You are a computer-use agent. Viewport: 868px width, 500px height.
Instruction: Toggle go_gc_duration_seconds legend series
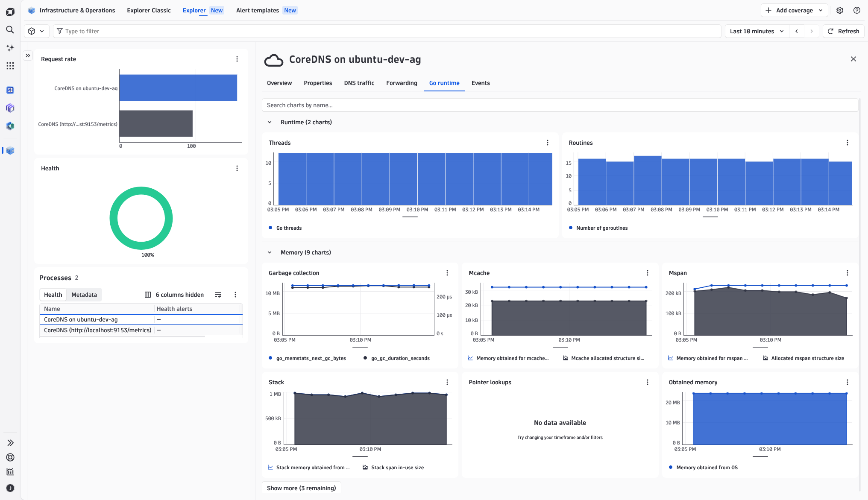(396, 358)
